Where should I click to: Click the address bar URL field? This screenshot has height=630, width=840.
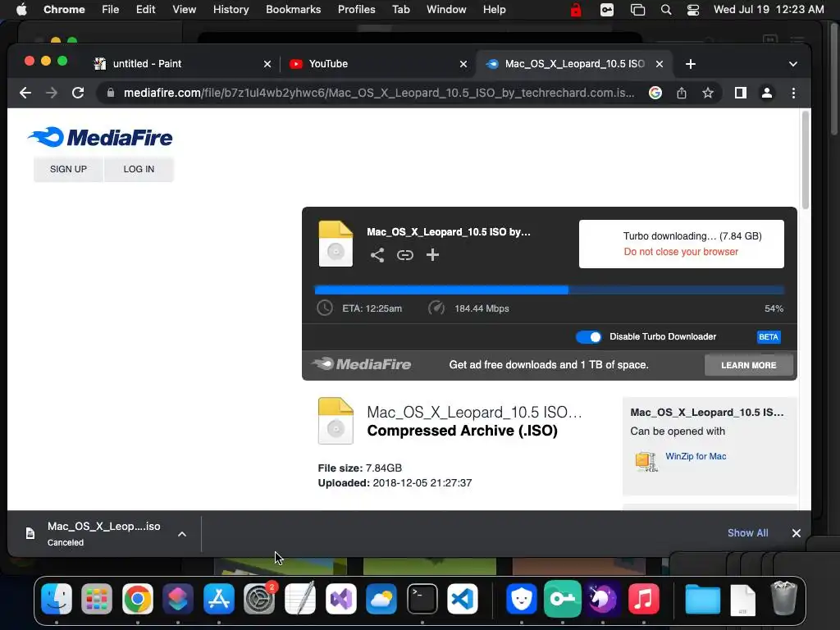pyautogui.click(x=378, y=93)
